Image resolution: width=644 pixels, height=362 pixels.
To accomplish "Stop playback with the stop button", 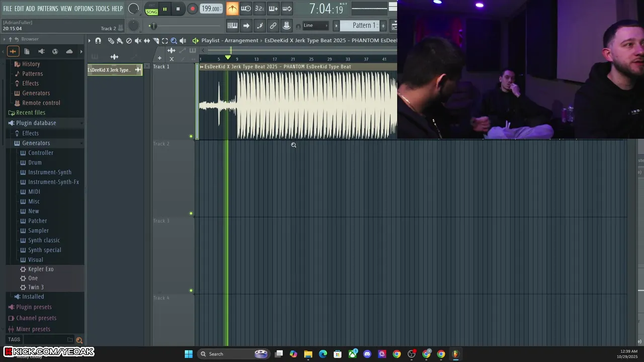I will (x=178, y=9).
